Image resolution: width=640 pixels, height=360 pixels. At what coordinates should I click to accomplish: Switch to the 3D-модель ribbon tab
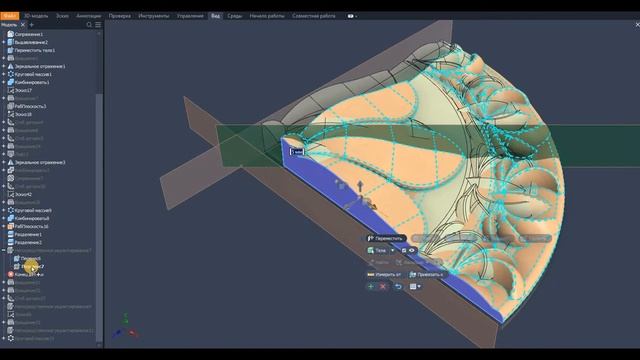coord(36,16)
